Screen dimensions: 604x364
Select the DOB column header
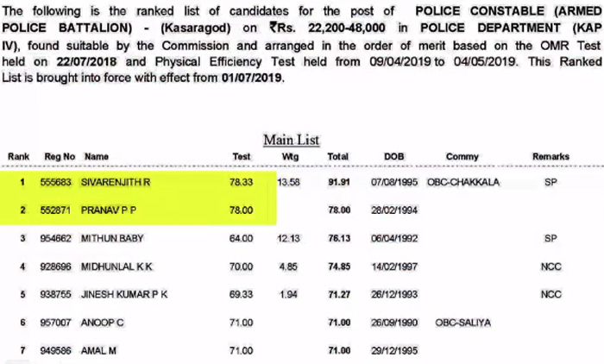(393, 156)
